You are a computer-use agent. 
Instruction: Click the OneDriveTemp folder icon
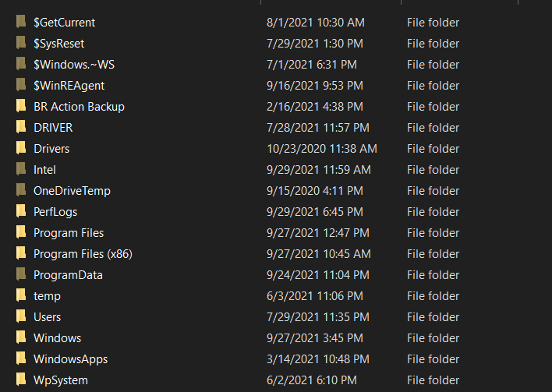click(x=21, y=191)
